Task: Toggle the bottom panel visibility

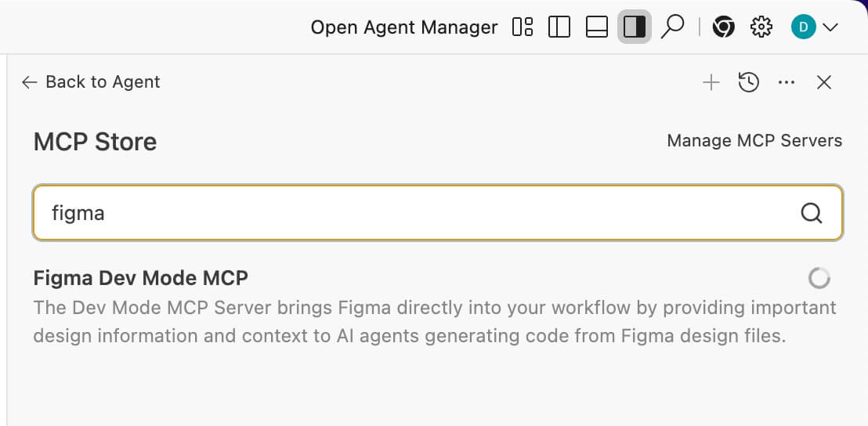Action: click(x=597, y=27)
